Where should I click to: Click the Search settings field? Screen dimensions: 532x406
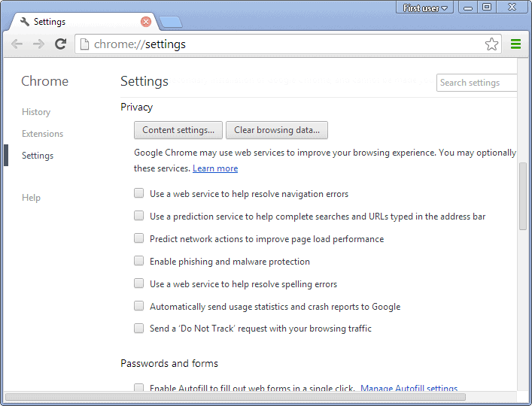(477, 83)
